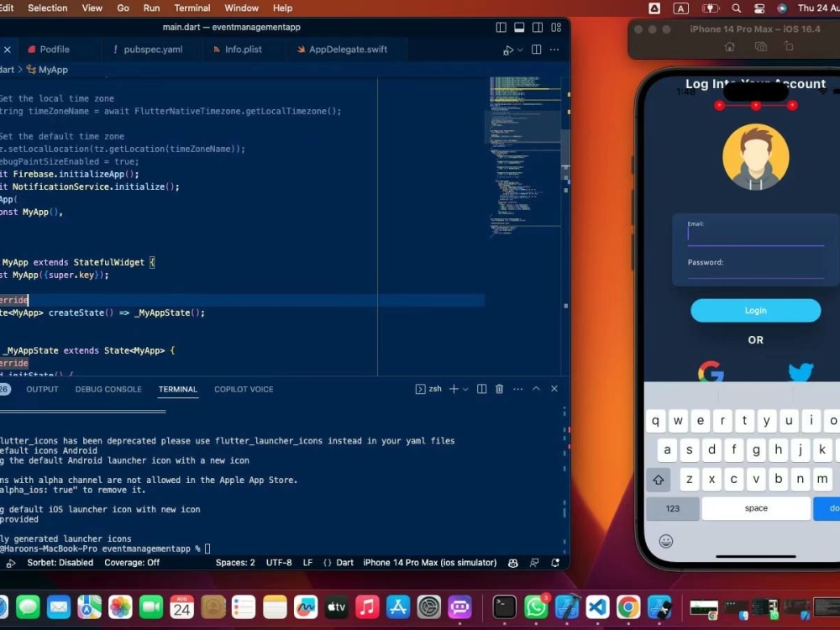
Task: Open VS Code in the Dock
Action: pyautogui.click(x=597, y=606)
